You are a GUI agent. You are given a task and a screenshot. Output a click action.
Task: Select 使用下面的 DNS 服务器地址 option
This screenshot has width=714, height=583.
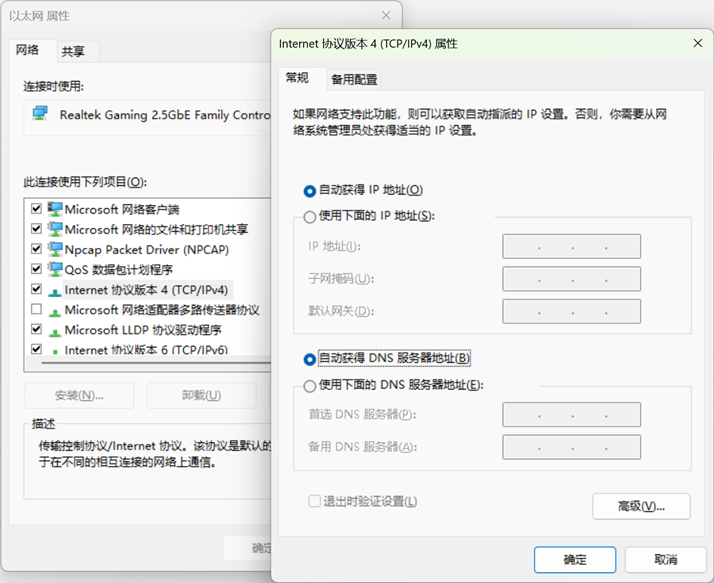pos(310,386)
